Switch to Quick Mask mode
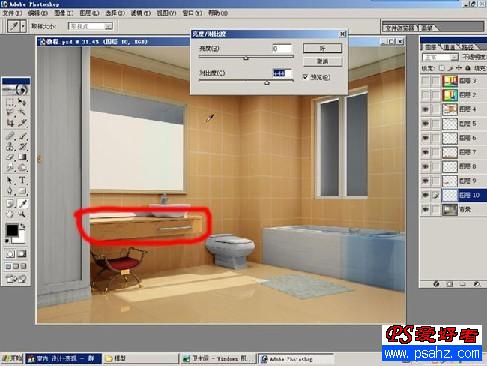Image resolution: width=487 pixels, height=366 pixels. click(x=22, y=254)
